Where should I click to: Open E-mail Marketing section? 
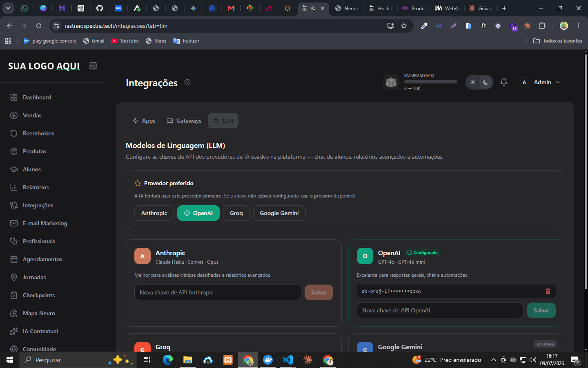pyautogui.click(x=45, y=223)
